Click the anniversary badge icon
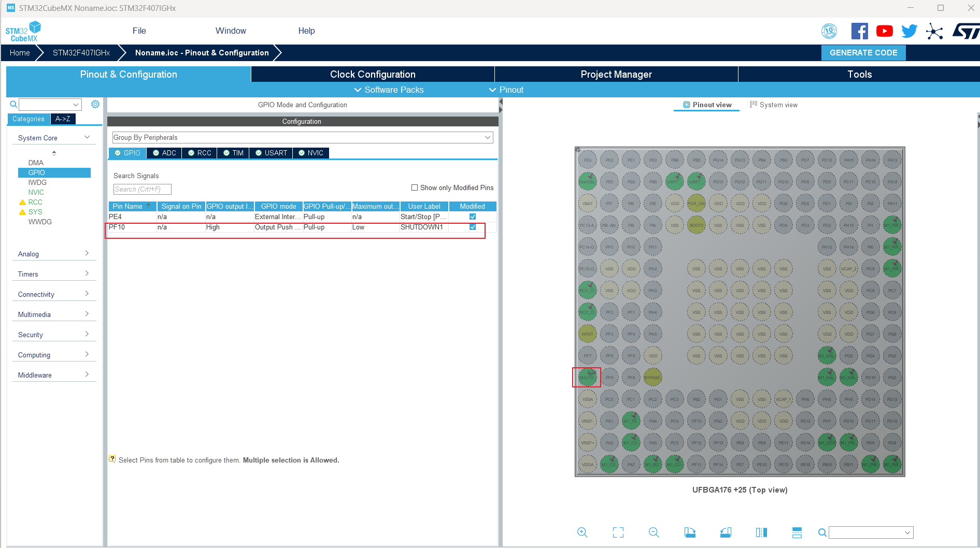980x548 pixels. (x=829, y=31)
